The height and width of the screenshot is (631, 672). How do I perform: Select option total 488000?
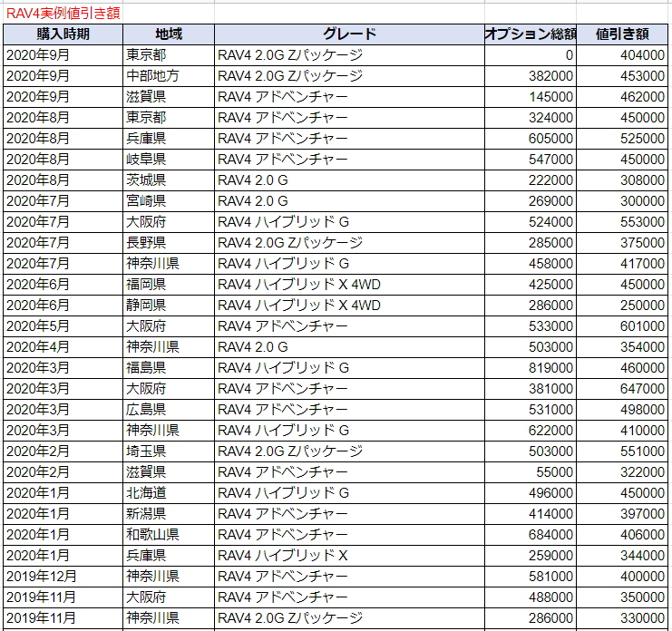click(x=531, y=597)
